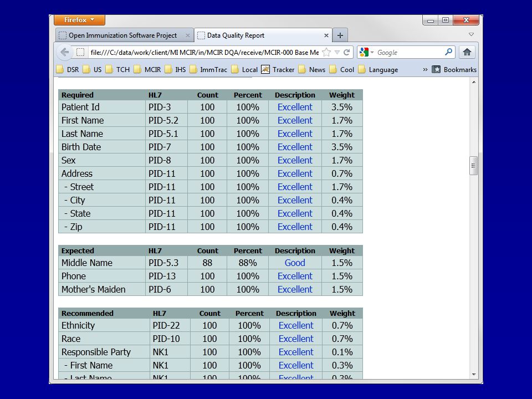Open Excellent link in Birth Date row

point(295,147)
